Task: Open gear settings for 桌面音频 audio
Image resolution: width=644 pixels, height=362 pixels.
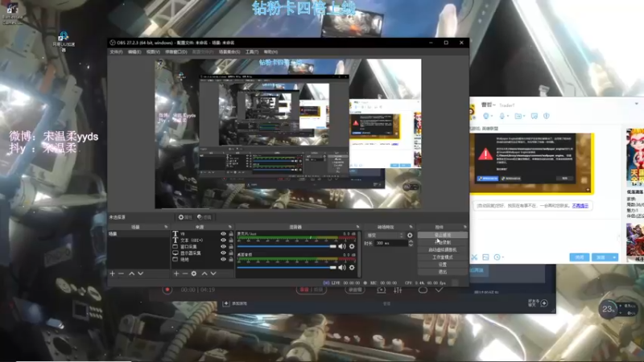Action: point(352,268)
